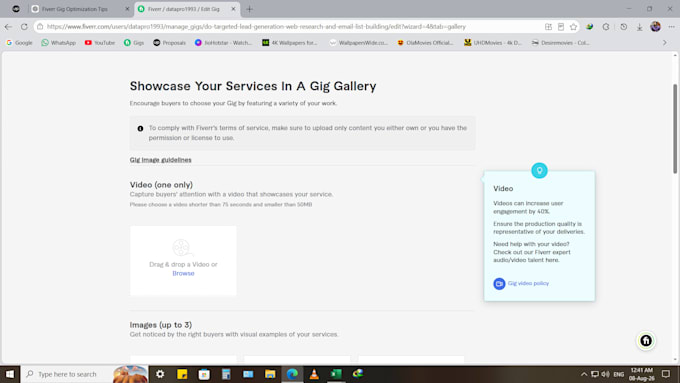
Task: Open the Windows Start menu
Action: click(10, 374)
